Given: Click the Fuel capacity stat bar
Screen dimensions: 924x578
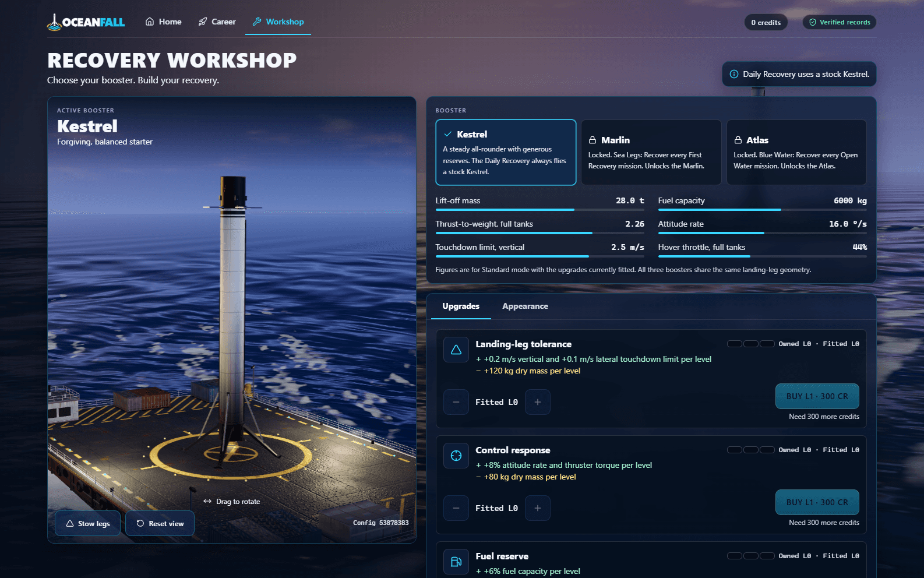Looking at the screenshot, I should (x=763, y=210).
